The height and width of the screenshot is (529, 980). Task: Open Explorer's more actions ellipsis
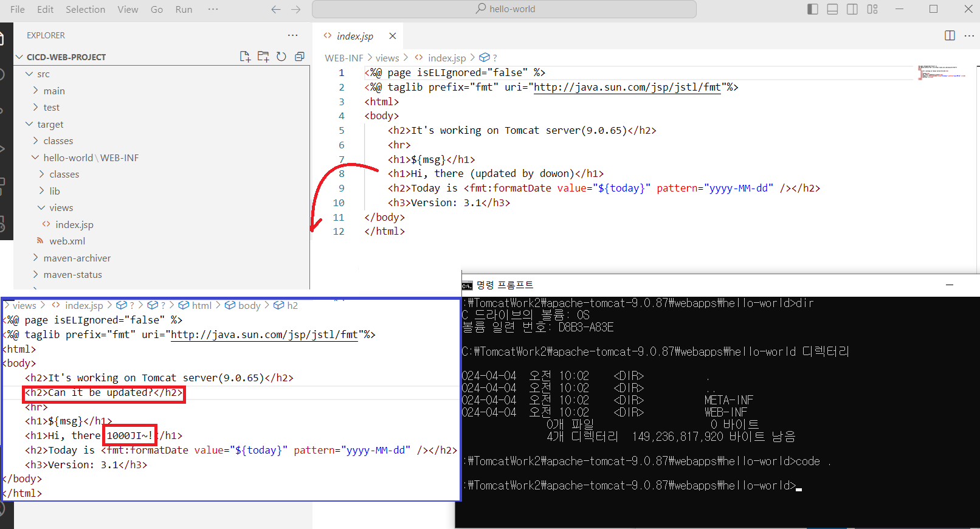tap(293, 35)
